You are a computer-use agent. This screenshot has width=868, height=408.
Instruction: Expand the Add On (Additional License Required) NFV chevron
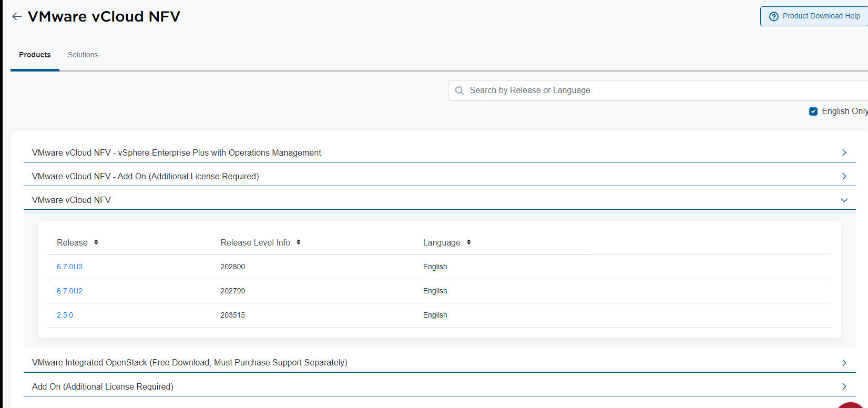(844, 176)
